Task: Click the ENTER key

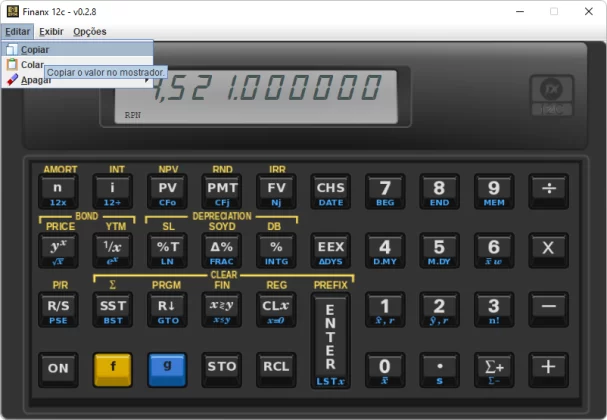Action: tap(331, 341)
